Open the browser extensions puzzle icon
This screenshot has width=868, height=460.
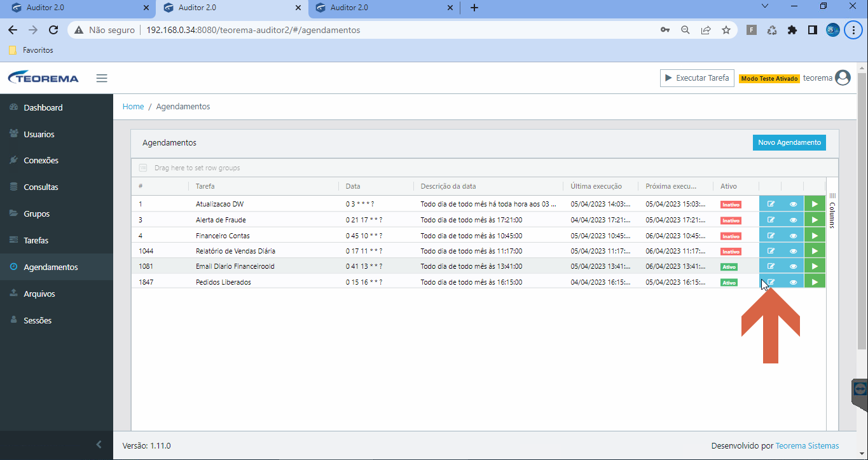point(792,30)
